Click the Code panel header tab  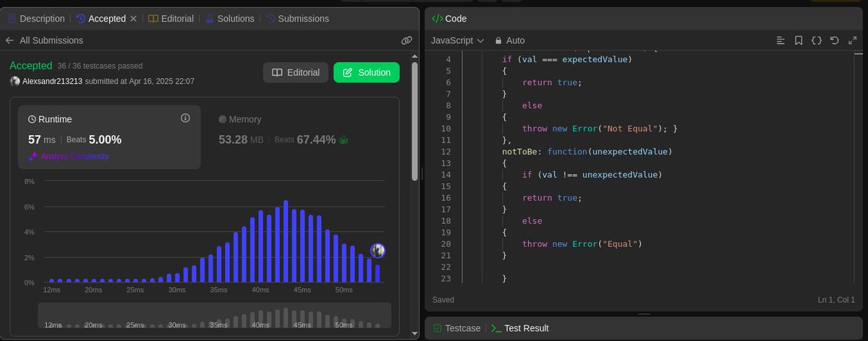449,18
